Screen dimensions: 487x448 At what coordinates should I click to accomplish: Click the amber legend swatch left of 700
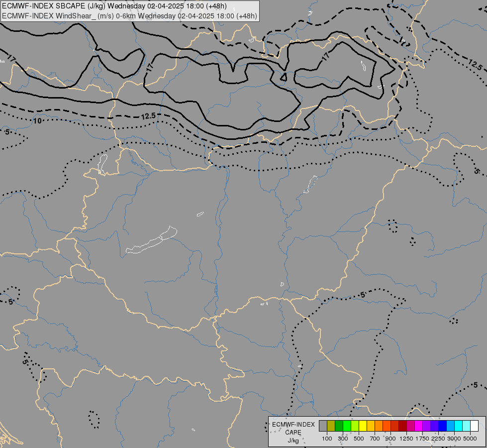tap(371, 426)
